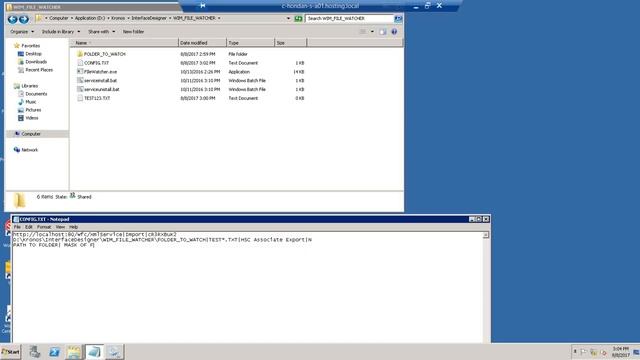Open Organize dropdown menu
Image resolution: width=640 pixels, height=360 pixels.
(x=22, y=31)
